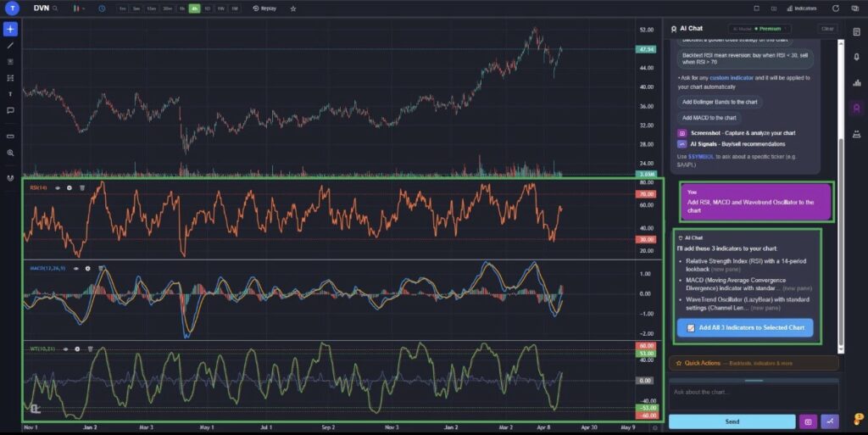868x435 pixels.
Task: Select the comment callout tool
Action: pyautogui.click(x=10, y=111)
